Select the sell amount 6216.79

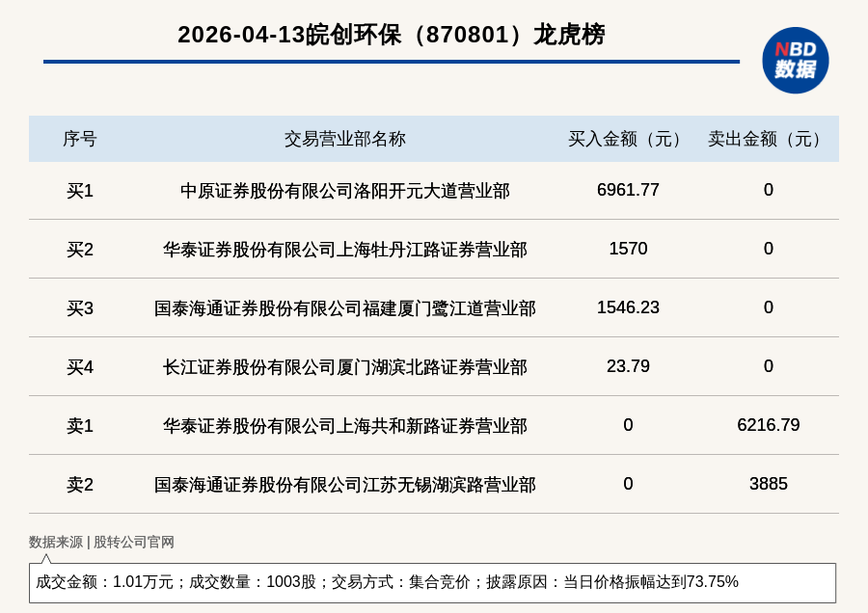pyautogui.click(x=768, y=425)
